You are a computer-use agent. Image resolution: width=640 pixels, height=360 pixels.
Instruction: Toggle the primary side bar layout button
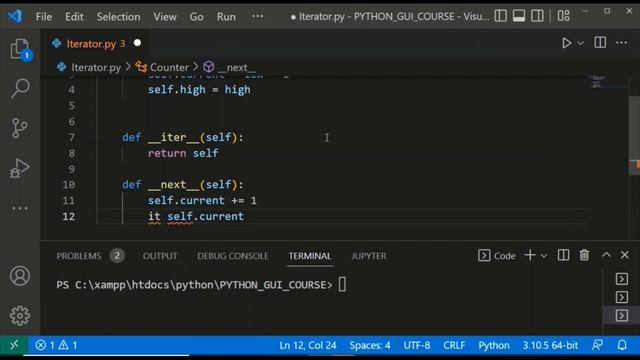(x=500, y=16)
